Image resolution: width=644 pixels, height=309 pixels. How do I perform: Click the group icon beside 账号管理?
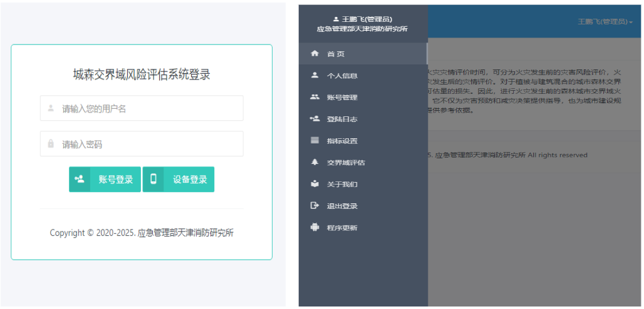(x=314, y=97)
